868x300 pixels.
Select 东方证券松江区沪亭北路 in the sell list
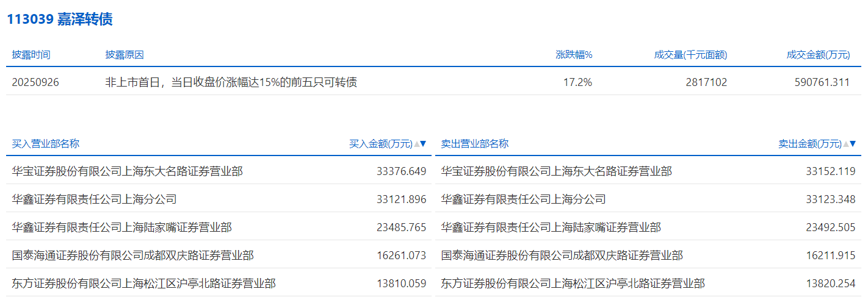coord(573,284)
